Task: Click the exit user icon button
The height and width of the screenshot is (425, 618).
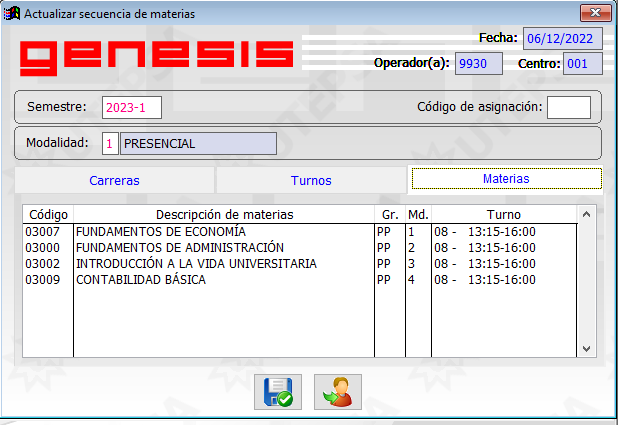Action: [x=338, y=392]
